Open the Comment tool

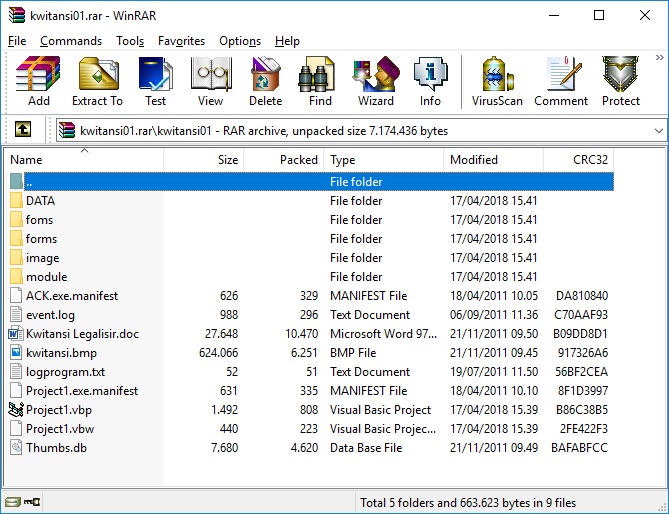tap(561, 81)
